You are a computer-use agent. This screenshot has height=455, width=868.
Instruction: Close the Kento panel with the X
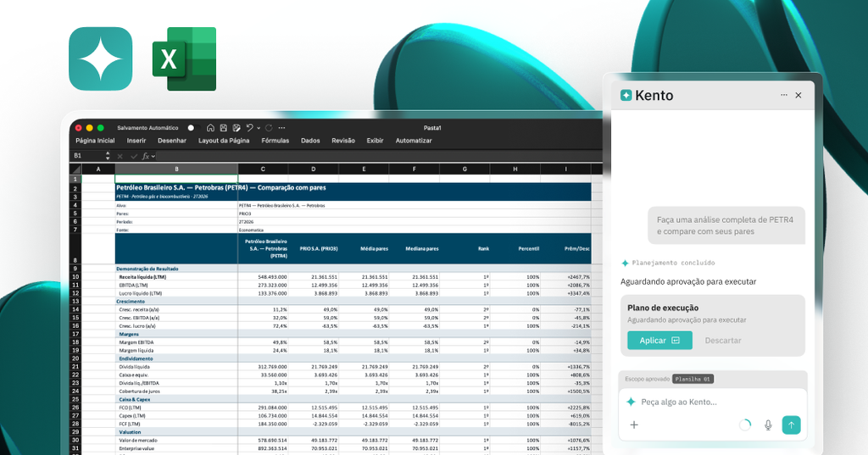798,95
